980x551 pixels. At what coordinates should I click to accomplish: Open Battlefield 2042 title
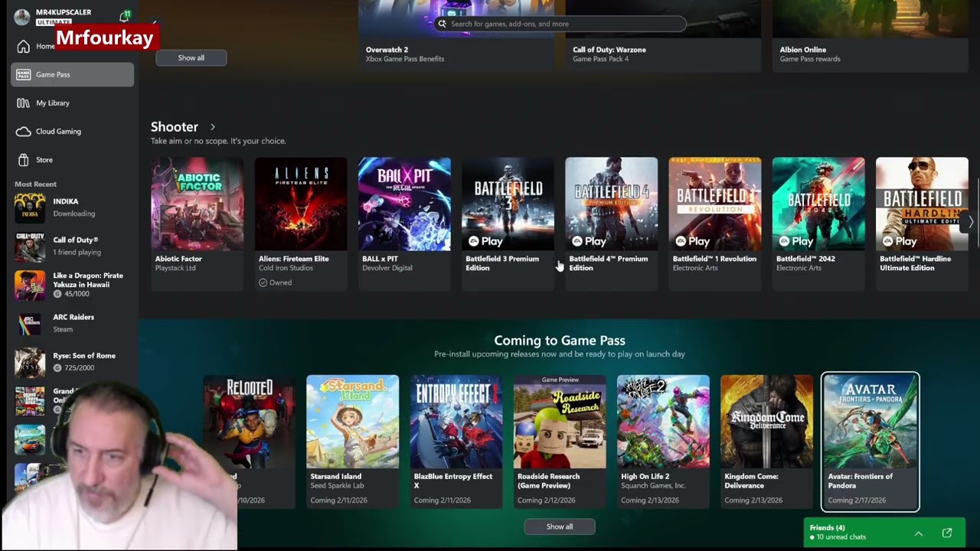pos(805,259)
